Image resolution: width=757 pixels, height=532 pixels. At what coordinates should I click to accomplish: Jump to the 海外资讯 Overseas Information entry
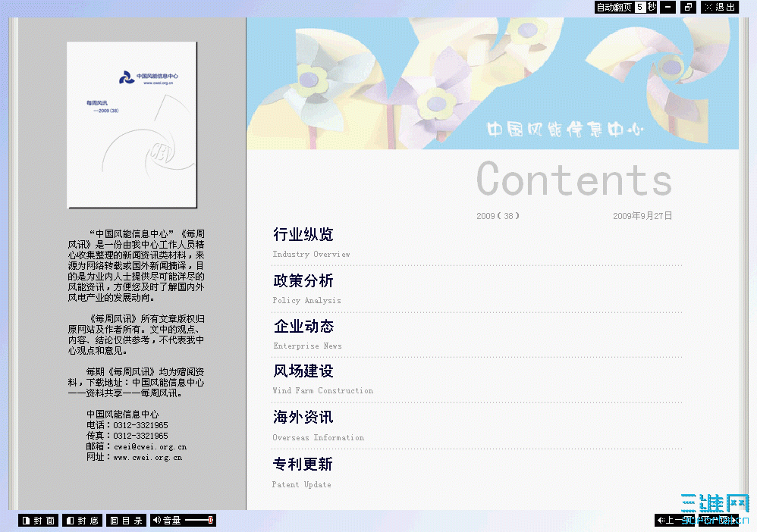302,418
